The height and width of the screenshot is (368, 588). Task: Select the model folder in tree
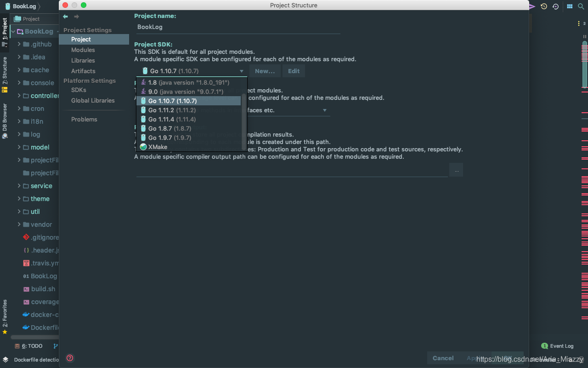[x=40, y=147]
